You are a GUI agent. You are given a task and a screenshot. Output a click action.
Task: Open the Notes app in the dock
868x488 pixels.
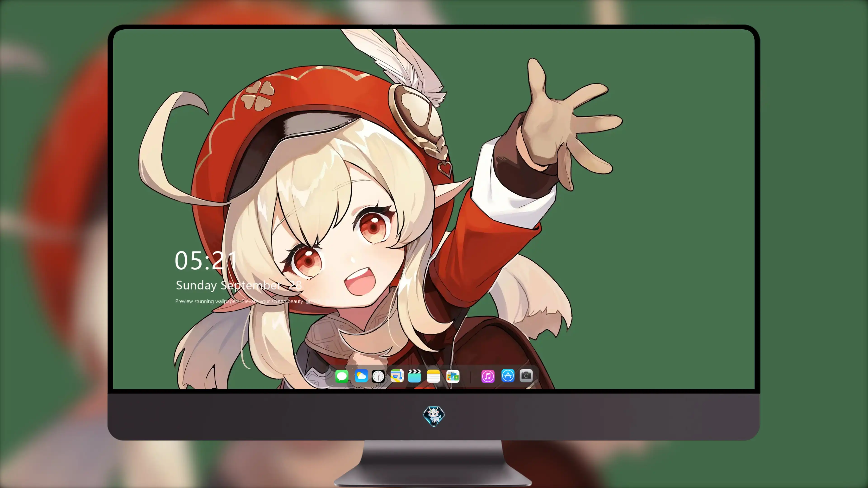433,376
